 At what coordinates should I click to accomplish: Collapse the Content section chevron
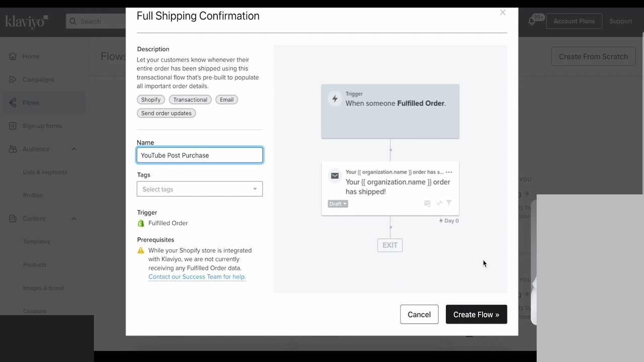coord(74,218)
